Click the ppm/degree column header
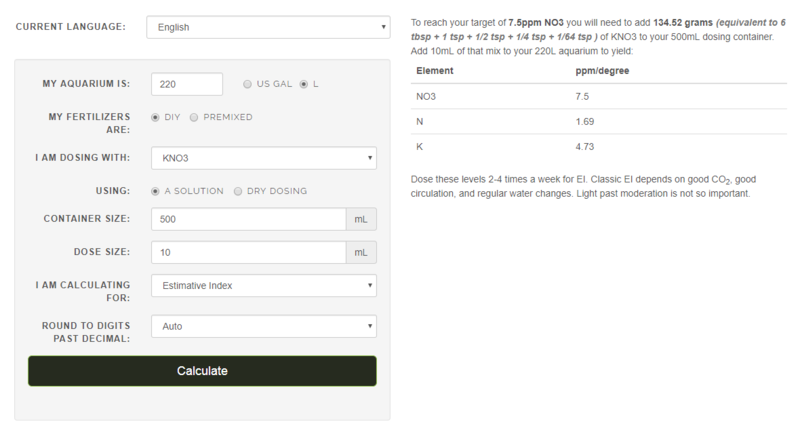The width and height of the screenshot is (800, 430). 602,71
